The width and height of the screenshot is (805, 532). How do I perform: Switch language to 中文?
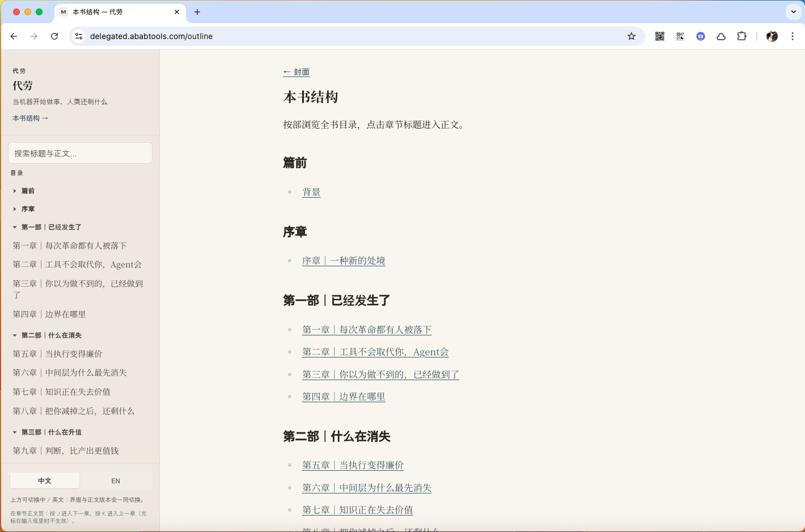pyautogui.click(x=45, y=480)
